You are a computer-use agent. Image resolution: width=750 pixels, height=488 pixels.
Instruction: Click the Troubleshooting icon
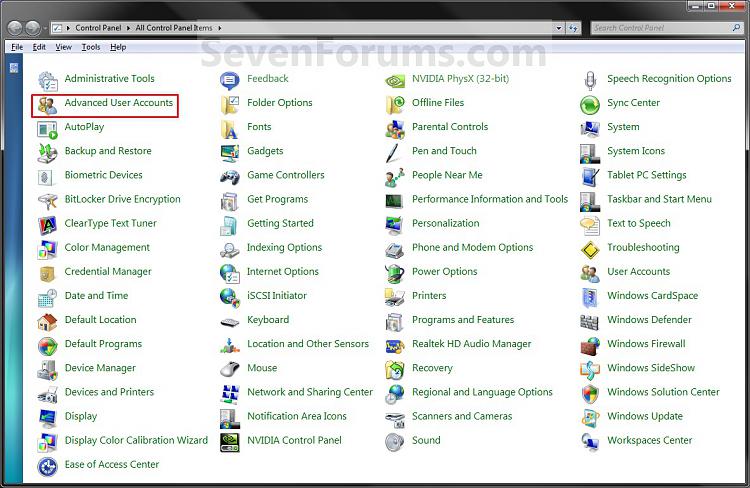590,250
